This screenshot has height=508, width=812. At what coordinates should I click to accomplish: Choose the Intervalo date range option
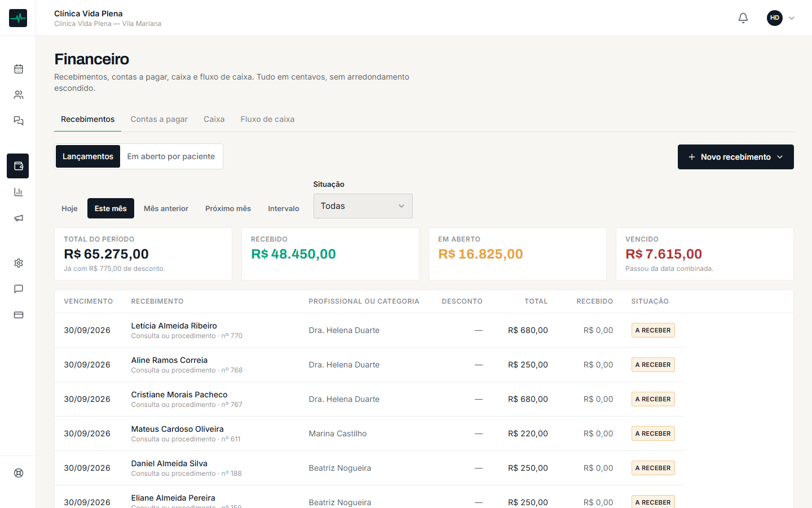[284, 208]
